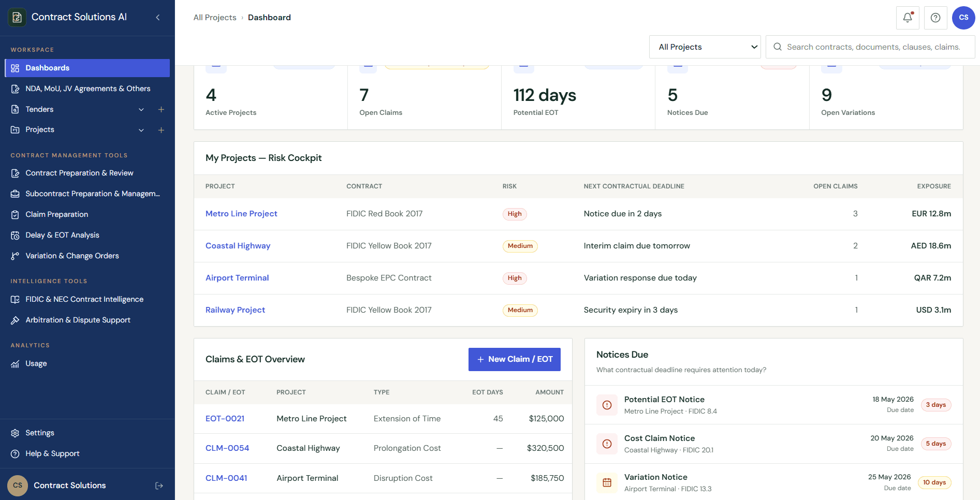Open the Railway Project link
The image size is (980, 500).
point(235,310)
